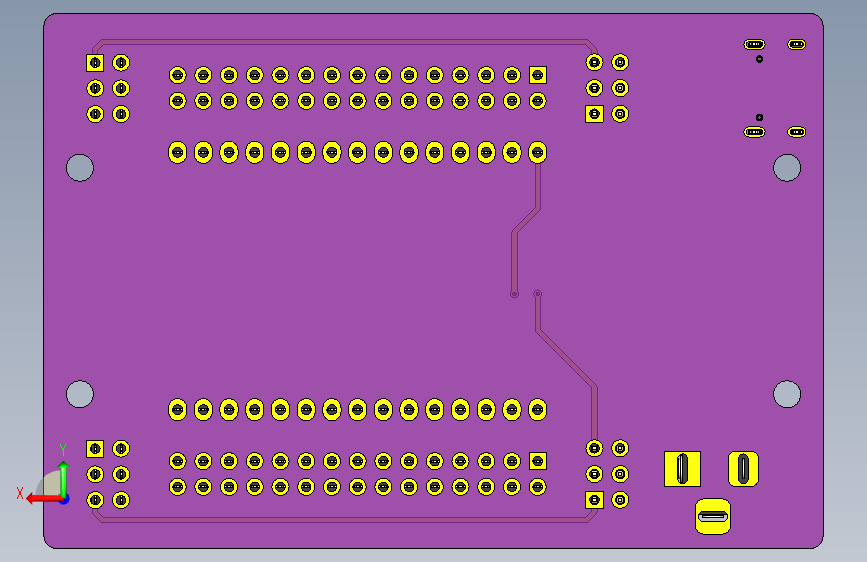867x562 pixels.
Task: Select the square pad of lower-left 2x3 header
Action: point(95,449)
